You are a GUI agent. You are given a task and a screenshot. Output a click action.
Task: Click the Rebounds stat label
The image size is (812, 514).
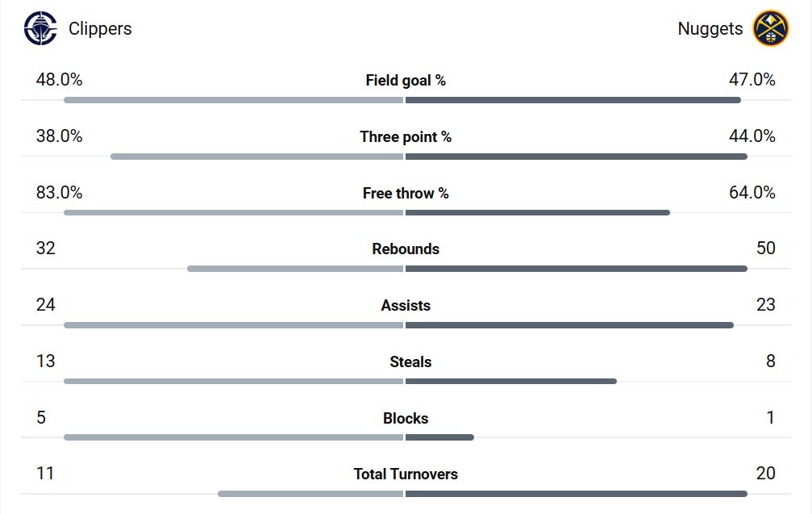[x=406, y=249]
